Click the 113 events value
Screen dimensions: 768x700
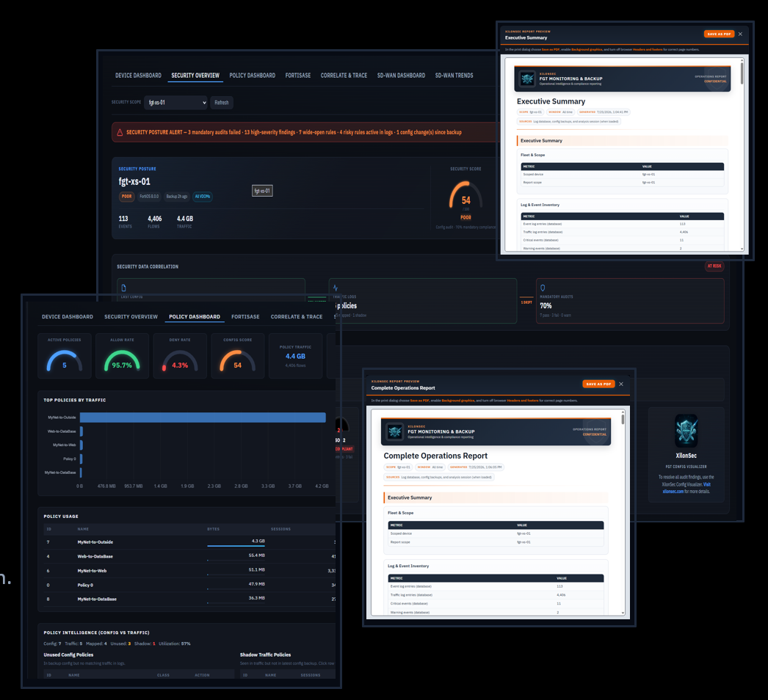[123, 219]
